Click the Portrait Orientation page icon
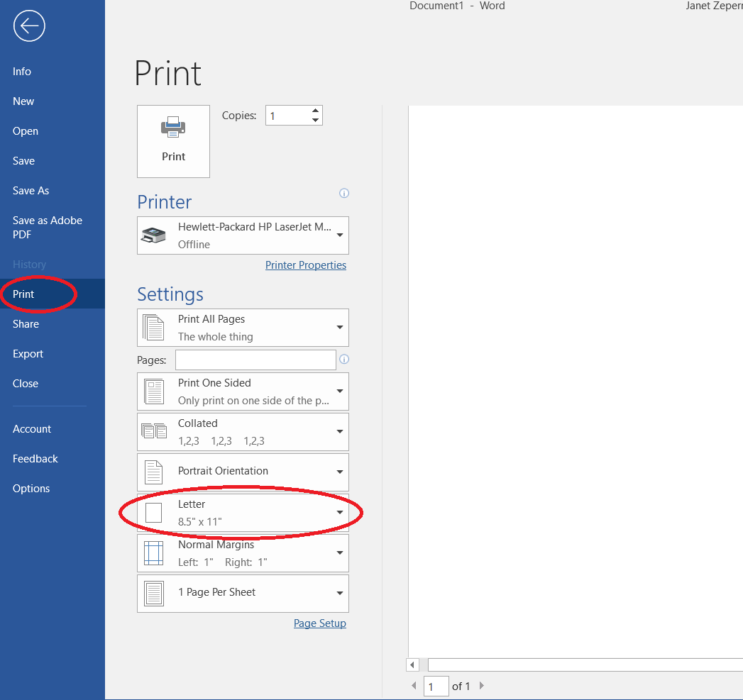 [153, 472]
